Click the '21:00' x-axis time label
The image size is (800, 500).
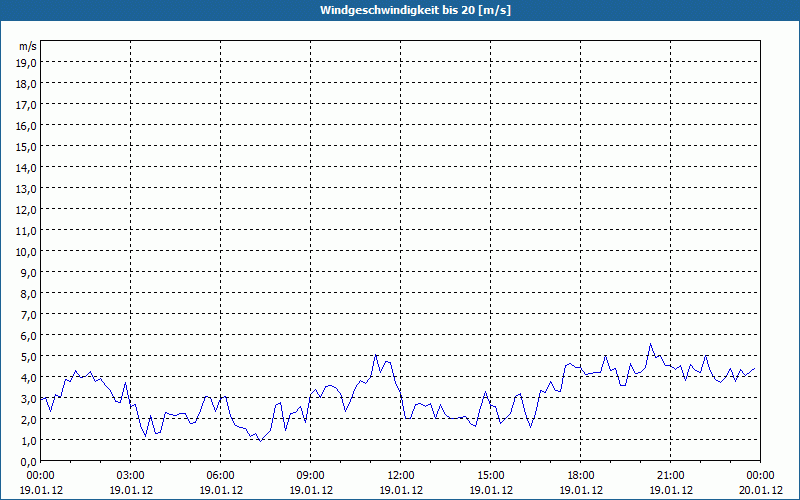click(x=671, y=476)
